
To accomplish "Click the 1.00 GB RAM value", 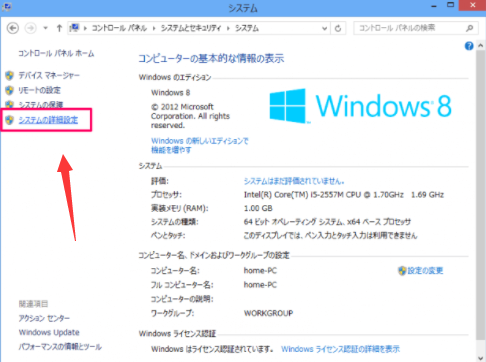I will click(x=258, y=208).
